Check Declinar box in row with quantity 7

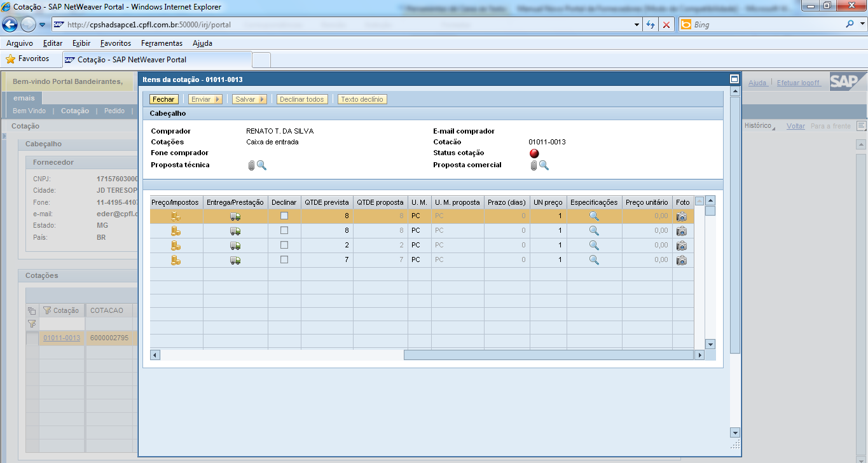pos(284,259)
